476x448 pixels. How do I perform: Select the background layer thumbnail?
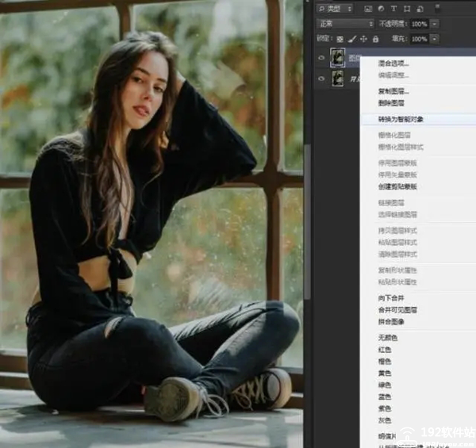(339, 78)
